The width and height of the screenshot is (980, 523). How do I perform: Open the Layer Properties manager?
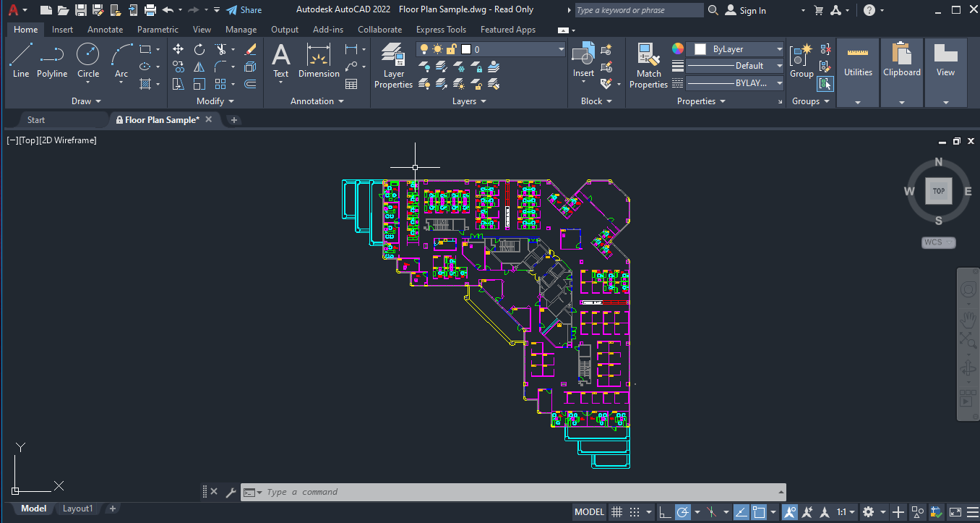click(393, 66)
